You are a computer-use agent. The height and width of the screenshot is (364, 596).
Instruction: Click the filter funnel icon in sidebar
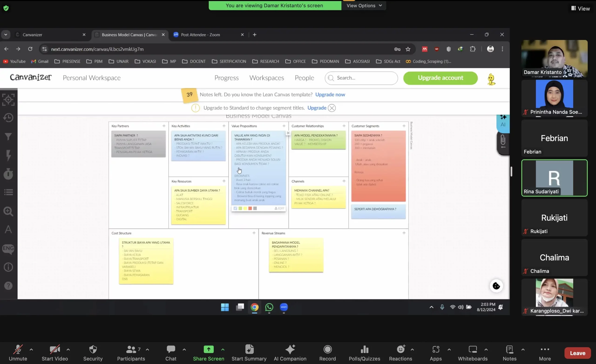[8, 136]
